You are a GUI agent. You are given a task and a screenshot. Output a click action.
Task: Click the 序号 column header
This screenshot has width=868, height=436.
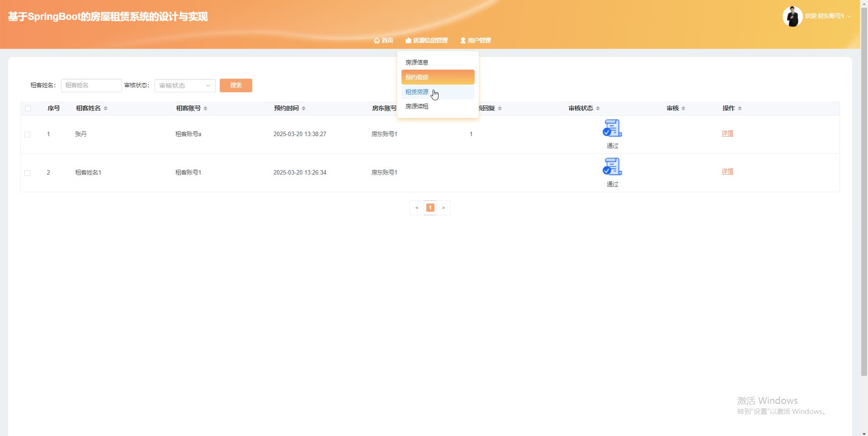(54, 109)
